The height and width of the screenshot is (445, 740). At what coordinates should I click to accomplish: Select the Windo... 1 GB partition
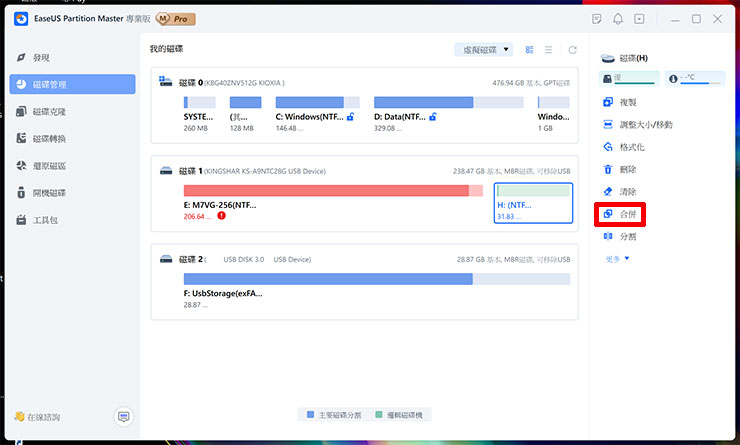tap(554, 115)
